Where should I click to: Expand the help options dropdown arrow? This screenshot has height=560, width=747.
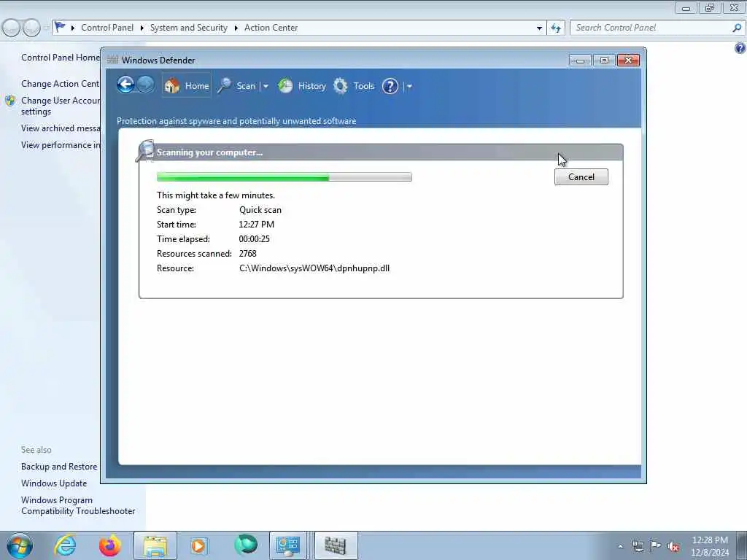coord(409,87)
